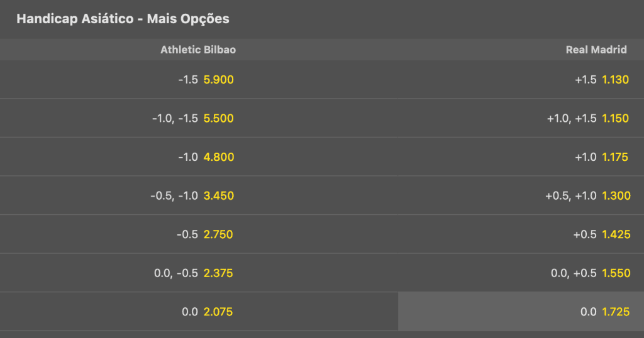644x338 pixels.
Task: Add Athletic Bilbao -0.5, -1.0 at 3.450
Action: coord(199,195)
